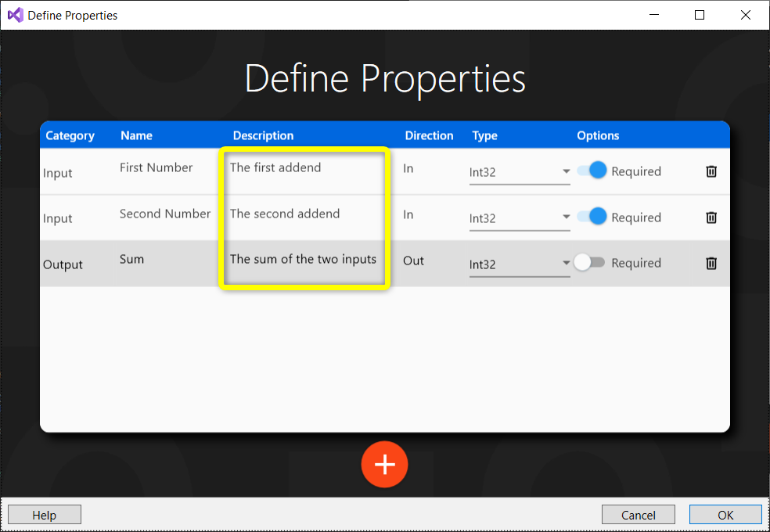Delete the Second Number input property
This screenshot has width=770, height=532.
[x=711, y=217]
